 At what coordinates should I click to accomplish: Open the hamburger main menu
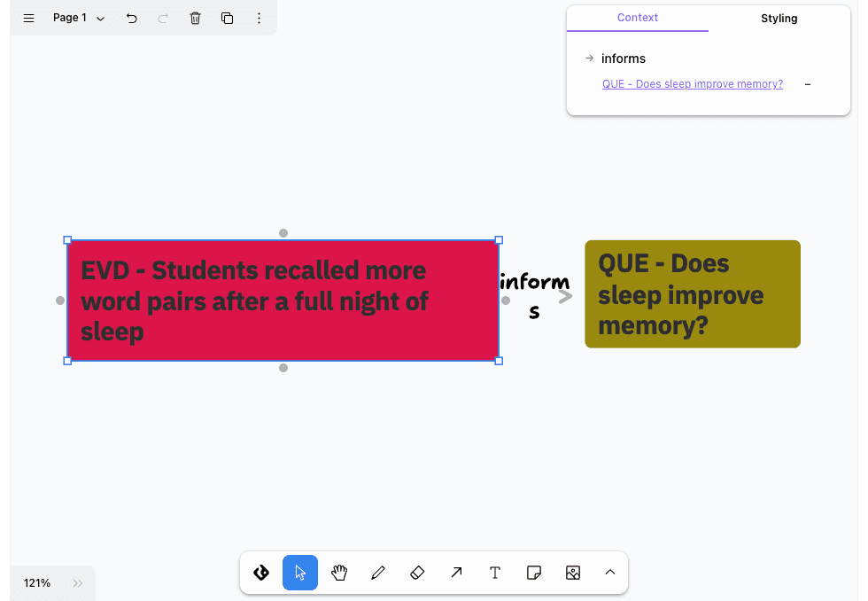28,19
